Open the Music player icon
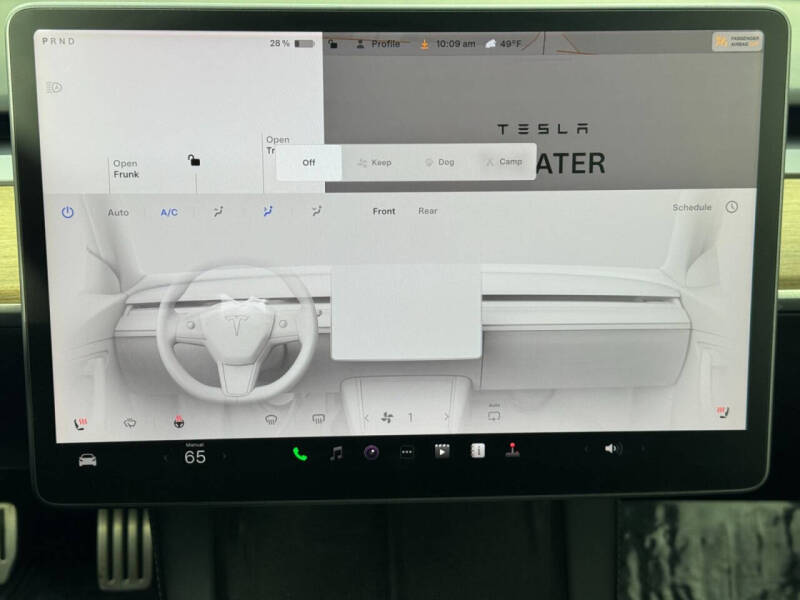This screenshot has width=800, height=600. 335,456
